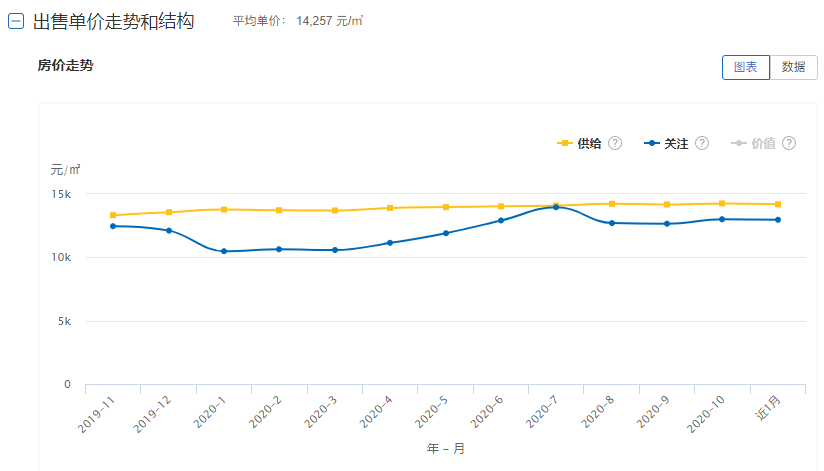This screenshot has width=824, height=471.
Task: Select 关注 data point at 2020-6
Action: [501, 221]
